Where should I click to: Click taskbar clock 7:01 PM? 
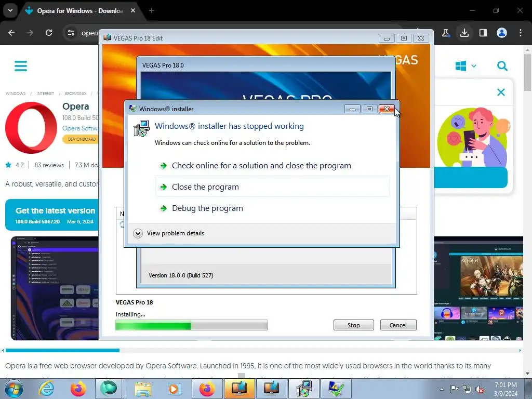(x=506, y=389)
